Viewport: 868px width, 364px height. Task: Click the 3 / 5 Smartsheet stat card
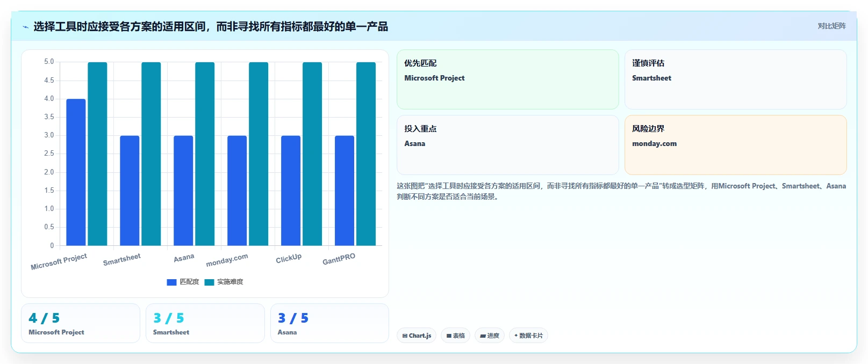tap(205, 323)
